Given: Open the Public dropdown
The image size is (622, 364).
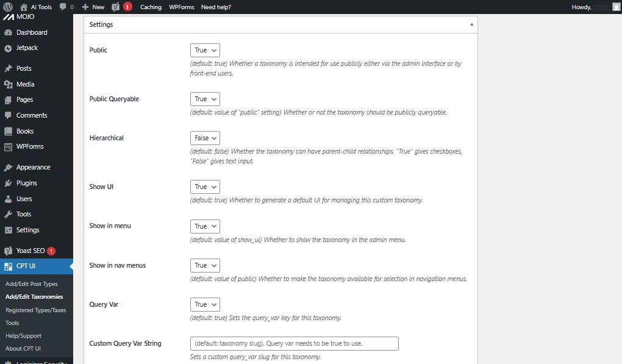Looking at the screenshot, I should point(205,50).
